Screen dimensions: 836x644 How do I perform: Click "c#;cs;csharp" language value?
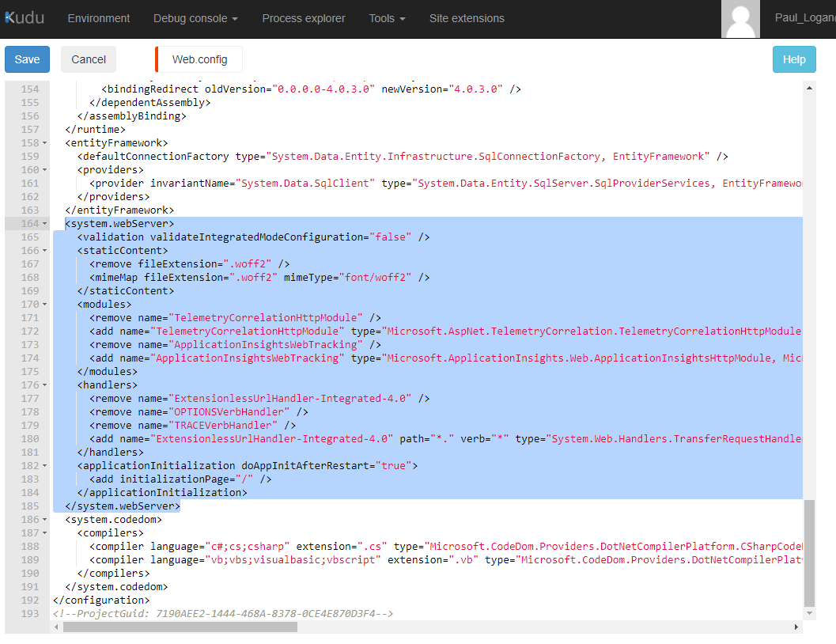[248, 547]
